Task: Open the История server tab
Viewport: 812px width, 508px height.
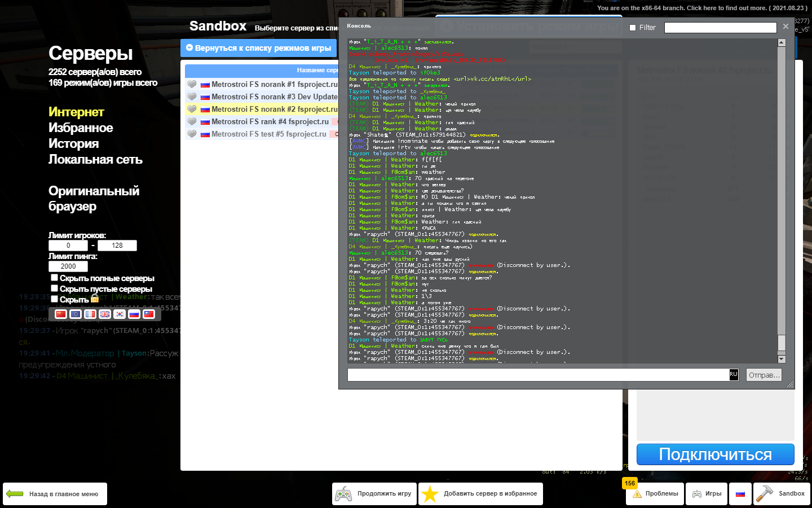Action: [x=73, y=144]
